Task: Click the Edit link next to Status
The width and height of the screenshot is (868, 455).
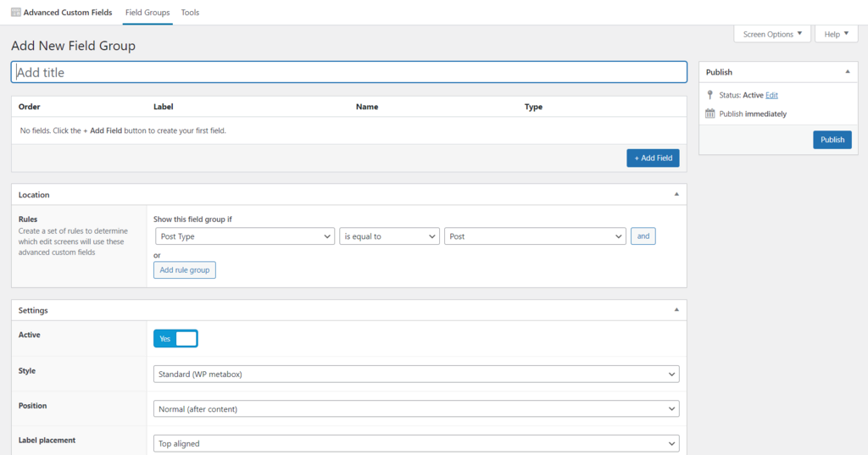Action: tap(771, 96)
